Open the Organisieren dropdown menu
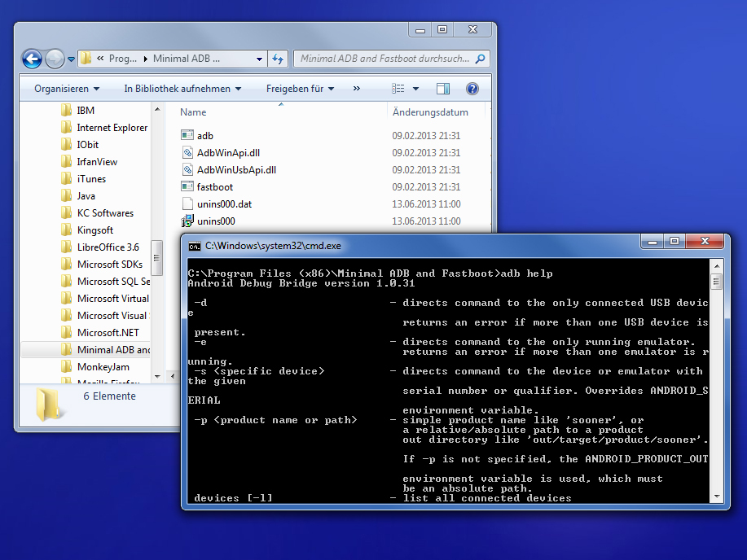 click(67, 89)
